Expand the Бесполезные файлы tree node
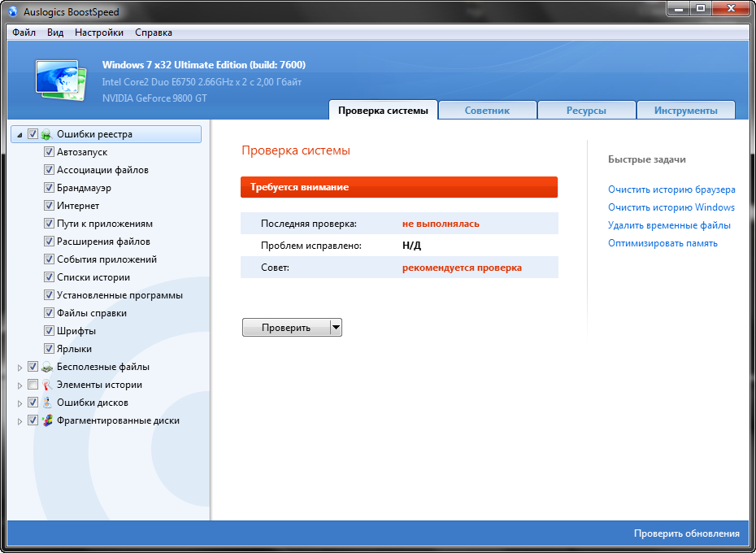Viewport: 756px width, 553px height. (x=20, y=368)
